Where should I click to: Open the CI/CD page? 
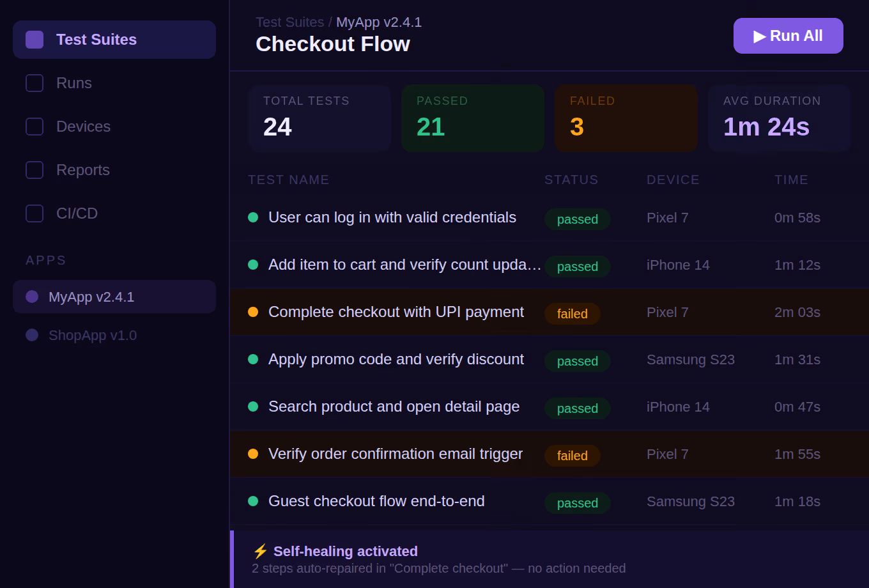pos(114,213)
